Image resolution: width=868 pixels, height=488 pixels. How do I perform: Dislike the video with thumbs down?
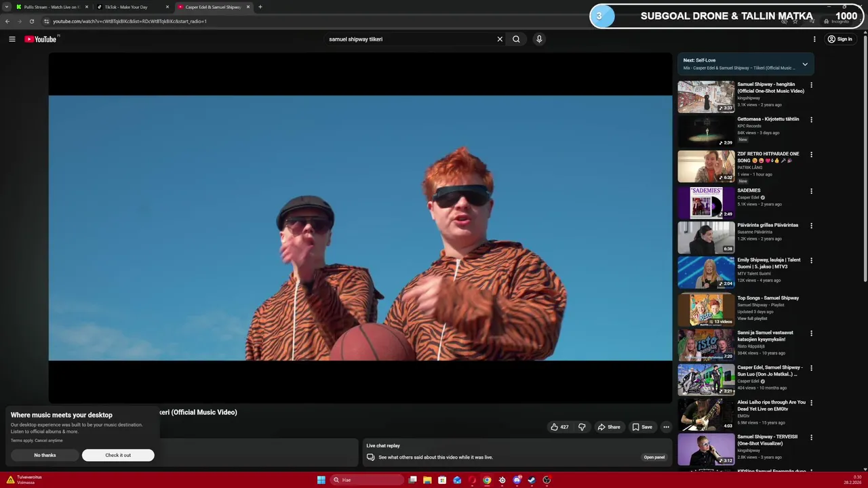coord(582,427)
